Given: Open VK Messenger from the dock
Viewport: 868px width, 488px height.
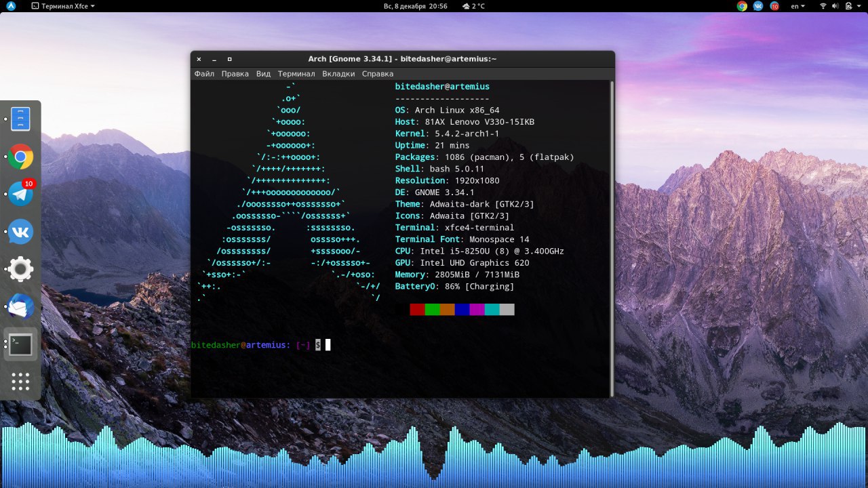Looking at the screenshot, I should [21, 232].
